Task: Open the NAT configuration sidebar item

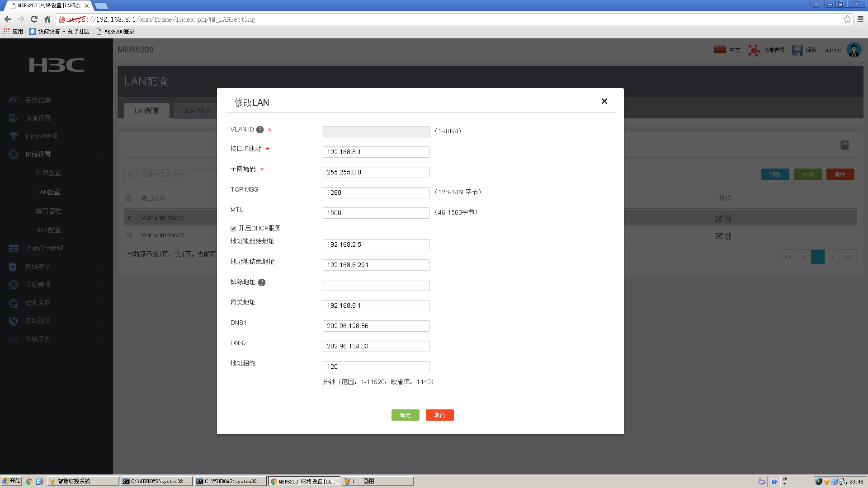Action: (48, 230)
